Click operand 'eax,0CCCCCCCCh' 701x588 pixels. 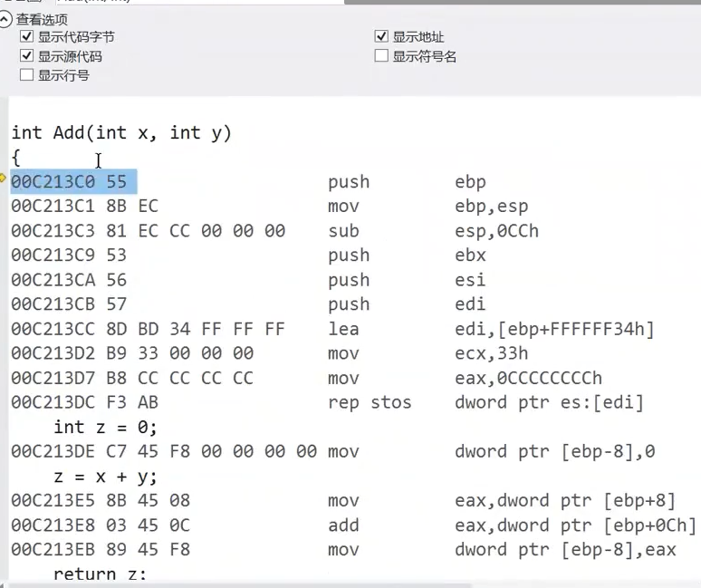pos(528,379)
